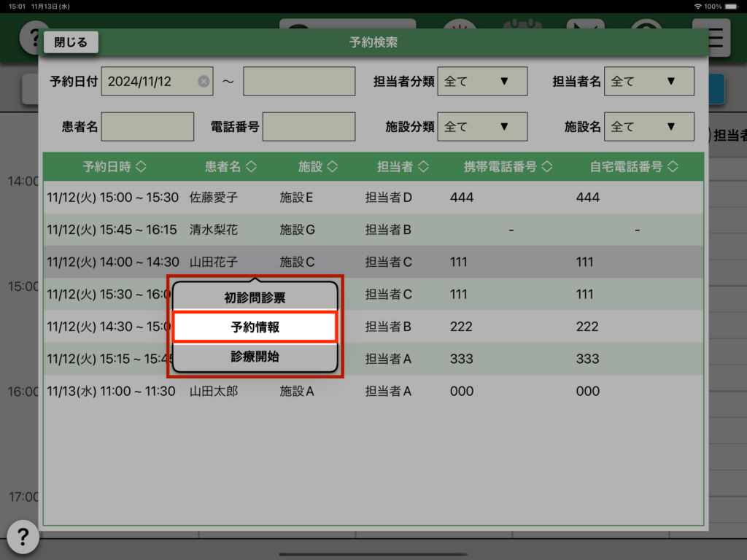Tap the 電話番号 input field

click(x=309, y=127)
